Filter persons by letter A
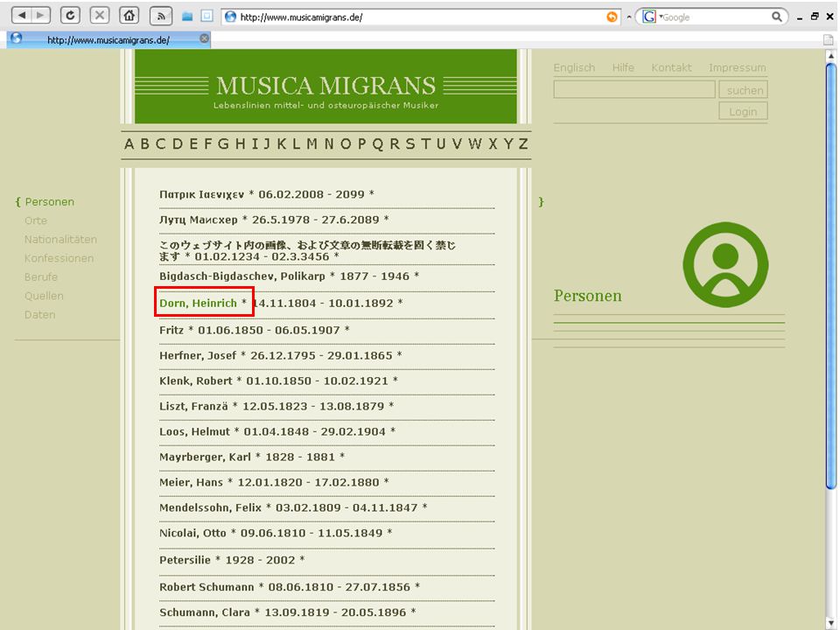This screenshot has width=840, height=630. coord(129,144)
